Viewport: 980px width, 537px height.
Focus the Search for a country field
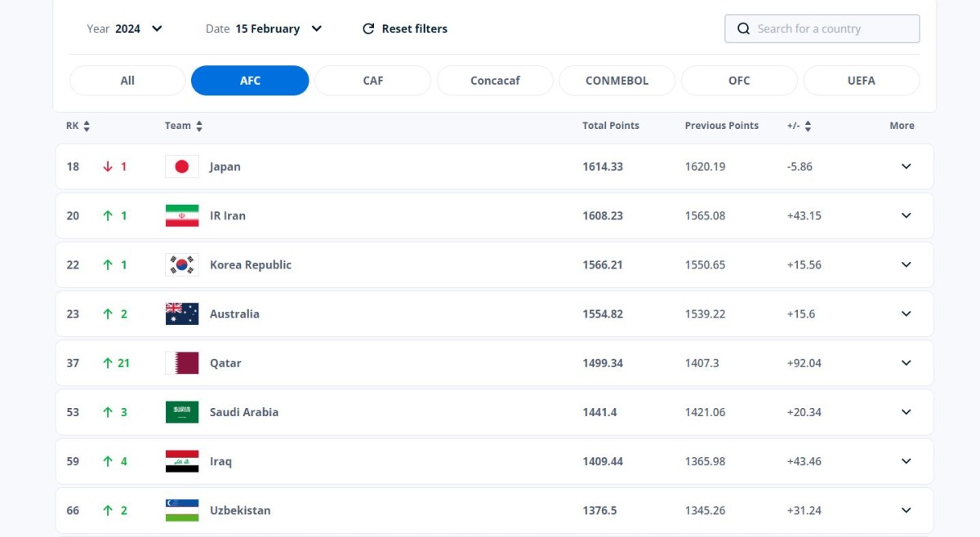(x=831, y=29)
